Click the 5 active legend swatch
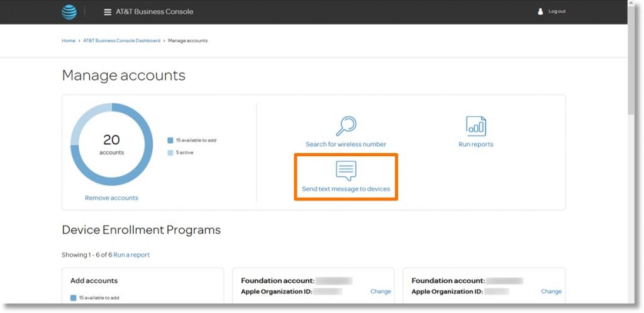The image size is (644, 313). (x=170, y=152)
